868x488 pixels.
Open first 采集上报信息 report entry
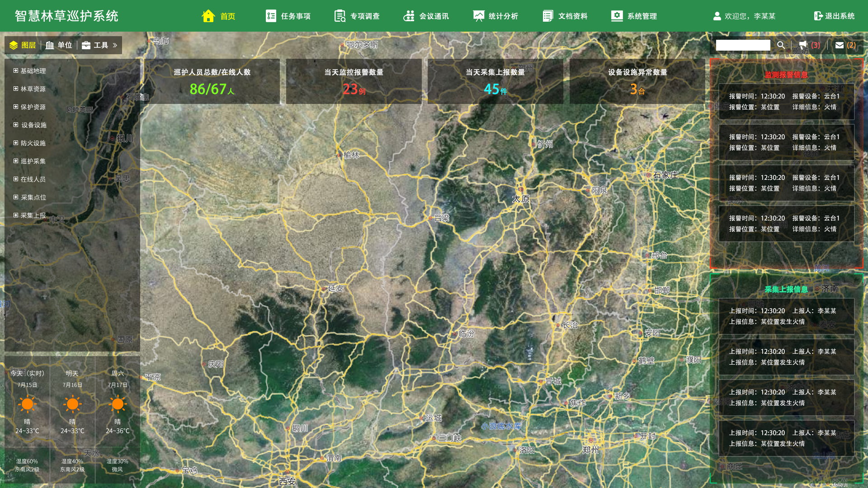786,316
